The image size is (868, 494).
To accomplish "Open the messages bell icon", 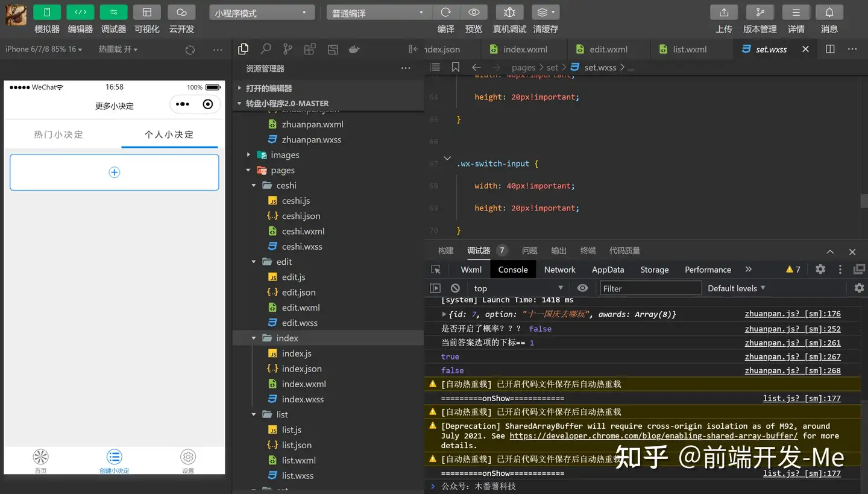I will click(829, 13).
